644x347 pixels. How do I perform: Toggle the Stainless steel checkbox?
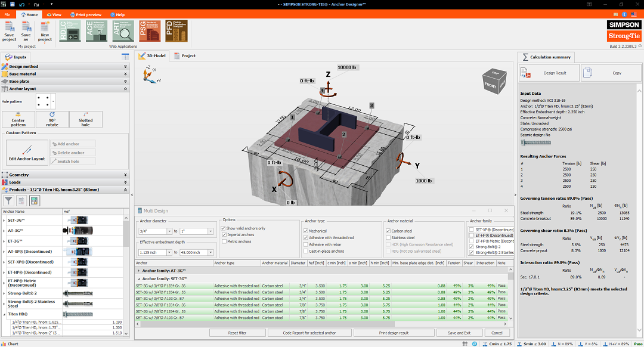[388, 237]
